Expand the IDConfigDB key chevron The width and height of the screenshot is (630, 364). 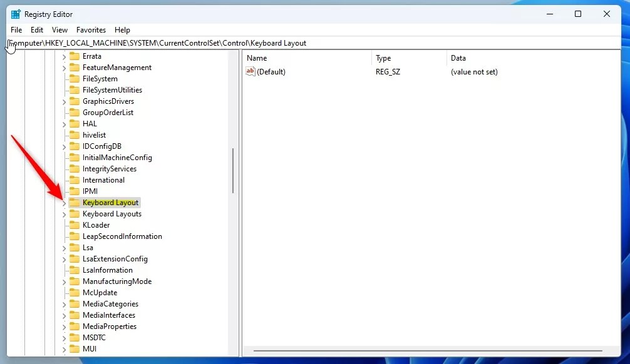pos(65,146)
